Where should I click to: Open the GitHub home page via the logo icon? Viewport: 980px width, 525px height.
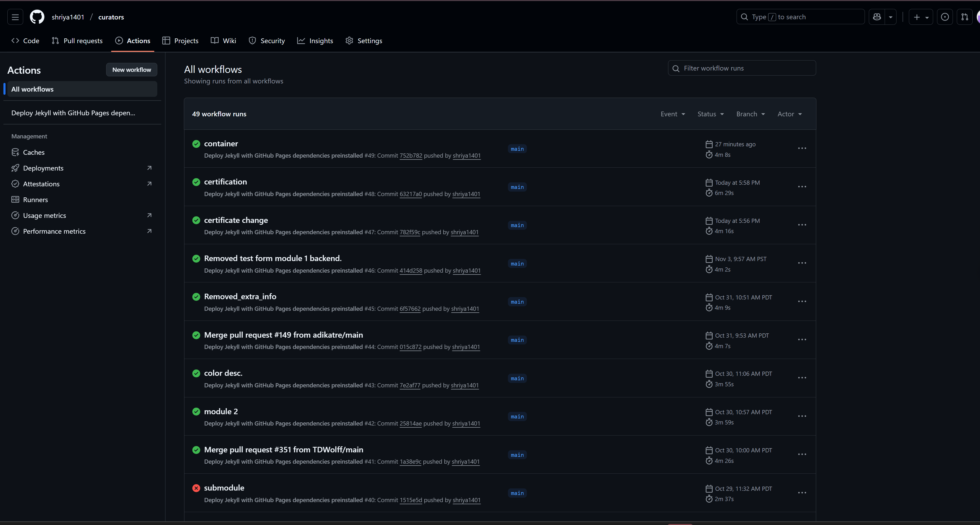37,17
